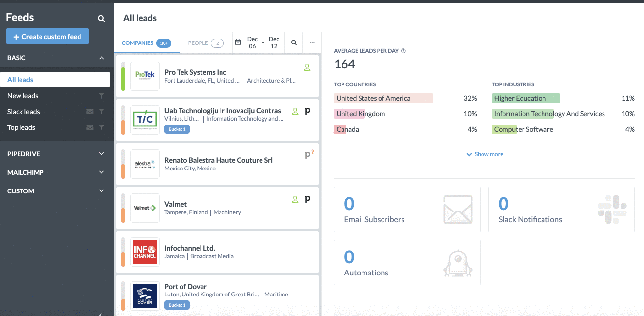The image size is (644, 316).
Task: Open the Port of Dover logo thumbnail
Action: click(x=145, y=295)
